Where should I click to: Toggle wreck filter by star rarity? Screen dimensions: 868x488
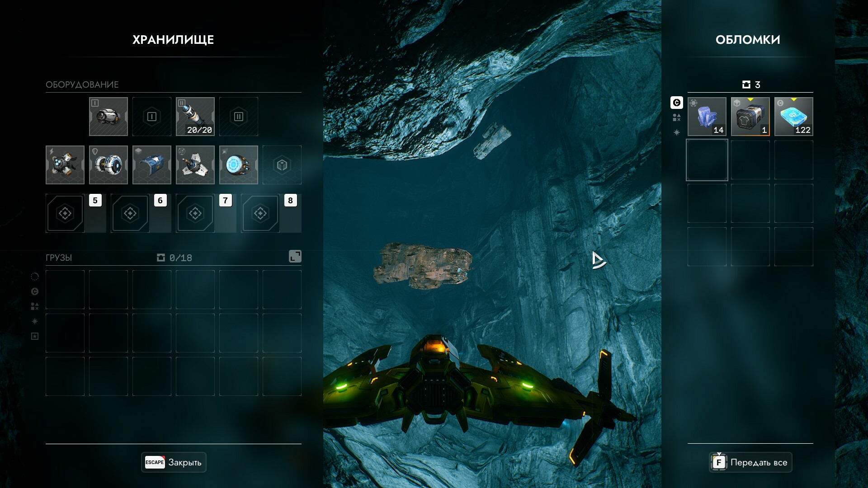pos(676,132)
